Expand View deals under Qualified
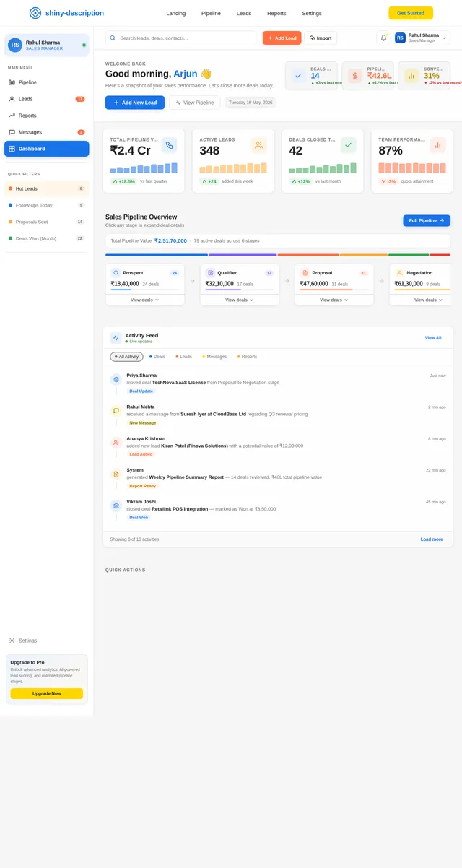462x868 pixels. pyautogui.click(x=240, y=300)
